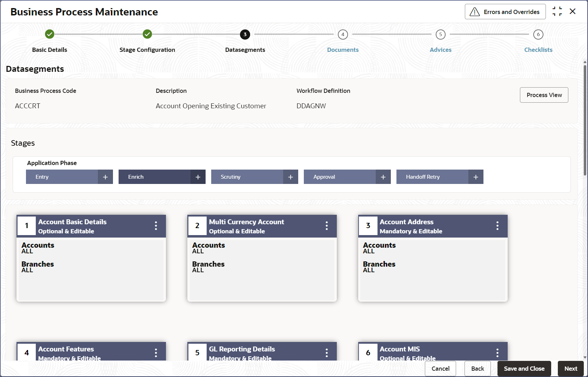
Task: Select the Handoff Retry stage
Action: click(432, 177)
